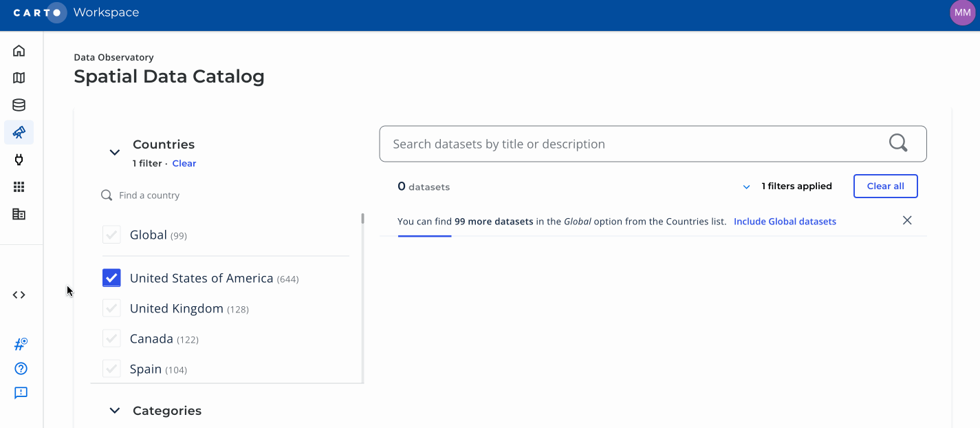Click the Include Global datasets link
Screen dimensions: 980x428
(x=785, y=222)
